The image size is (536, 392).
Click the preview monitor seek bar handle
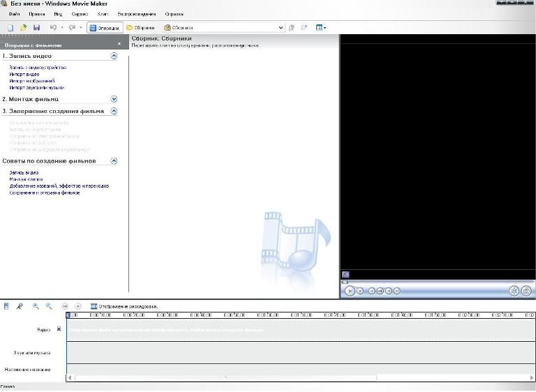tap(345, 282)
